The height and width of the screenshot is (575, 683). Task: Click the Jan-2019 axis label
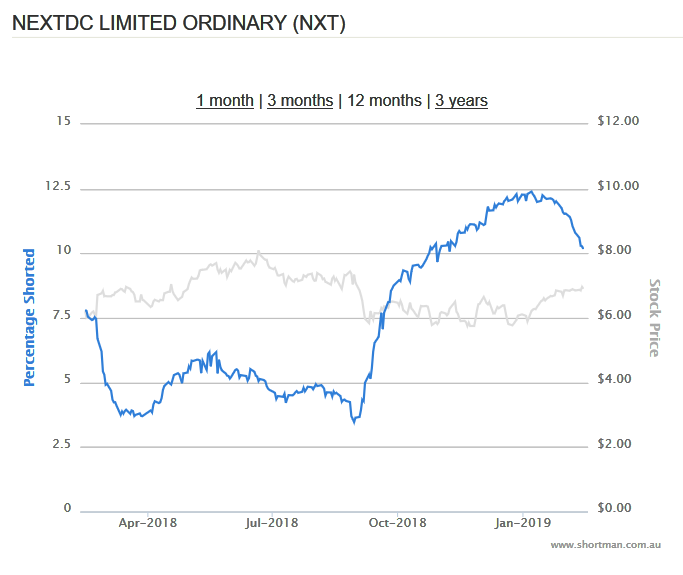click(523, 522)
